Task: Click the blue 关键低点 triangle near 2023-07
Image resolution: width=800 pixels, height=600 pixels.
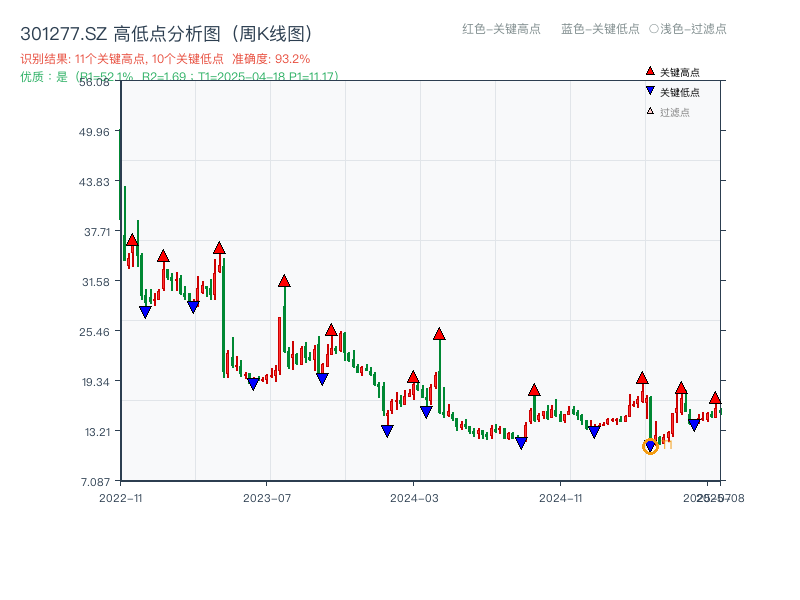Action: tap(252, 383)
